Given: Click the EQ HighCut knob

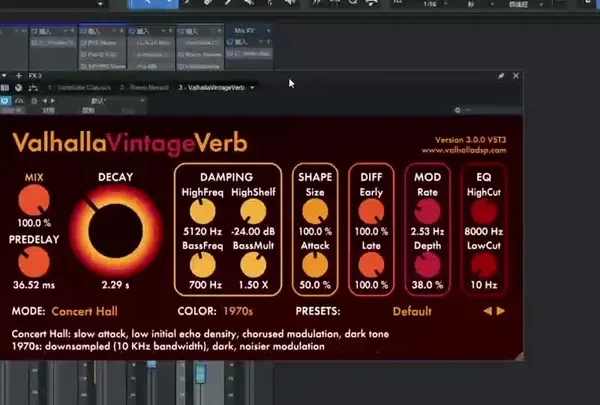Looking at the screenshot, I should (485, 211).
